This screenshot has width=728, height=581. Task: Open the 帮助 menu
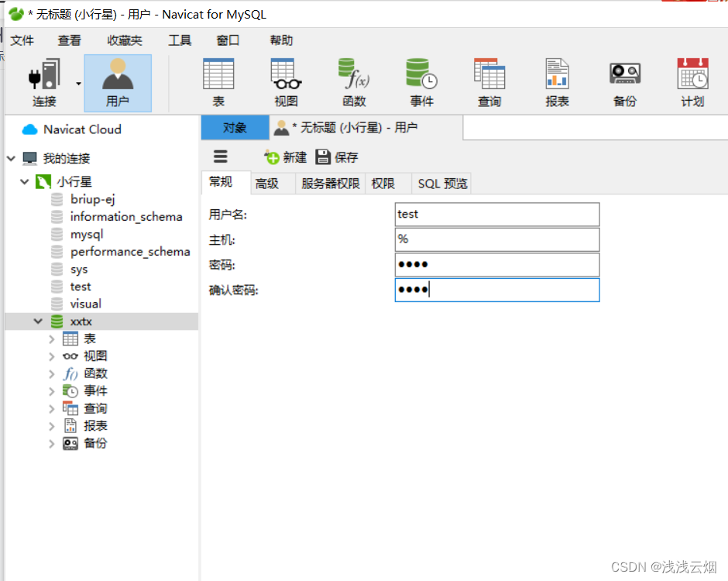pyautogui.click(x=281, y=40)
